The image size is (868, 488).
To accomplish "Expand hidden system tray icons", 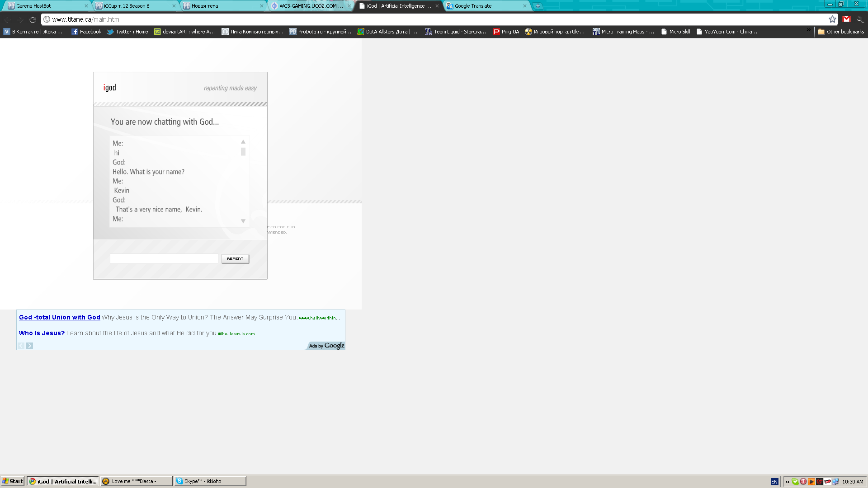I will click(788, 482).
